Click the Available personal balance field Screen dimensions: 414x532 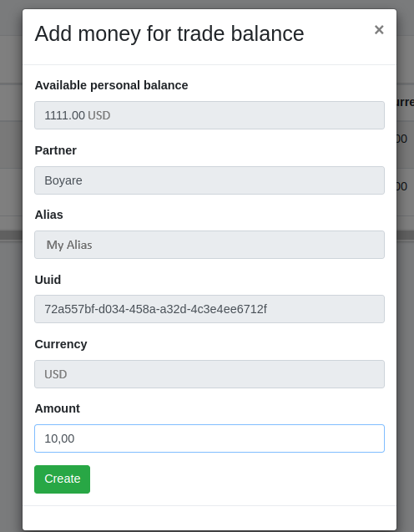click(x=210, y=115)
